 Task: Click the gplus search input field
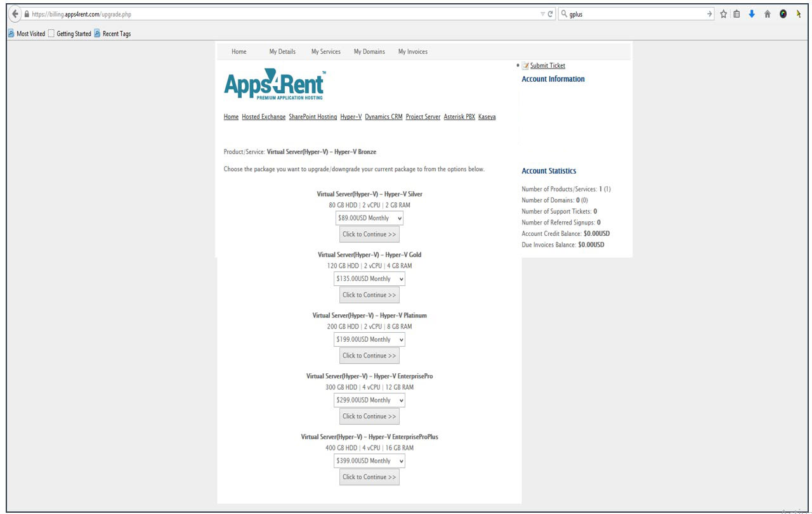(x=636, y=14)
